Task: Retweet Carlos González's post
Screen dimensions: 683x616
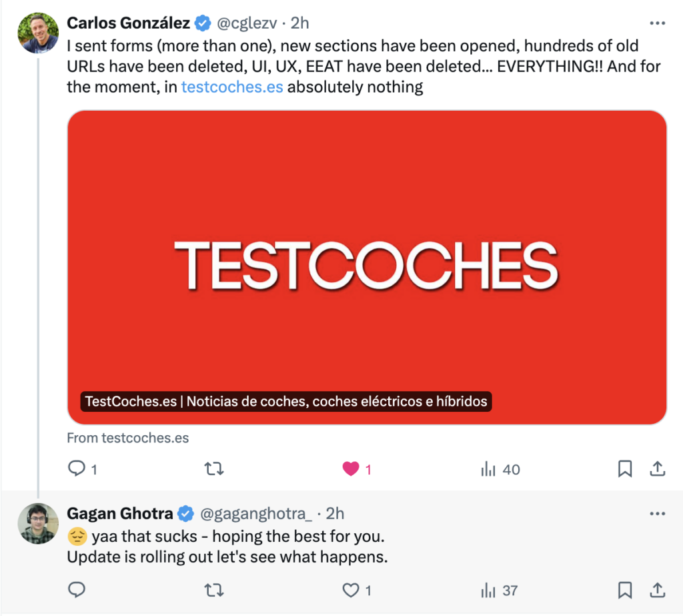Action: [213, 469]
